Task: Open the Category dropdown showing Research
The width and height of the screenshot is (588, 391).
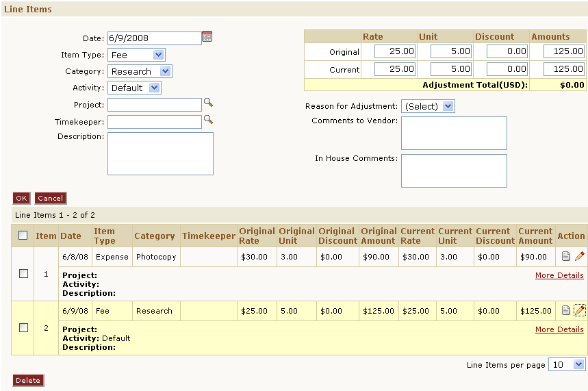Action: tap(140, 71)
